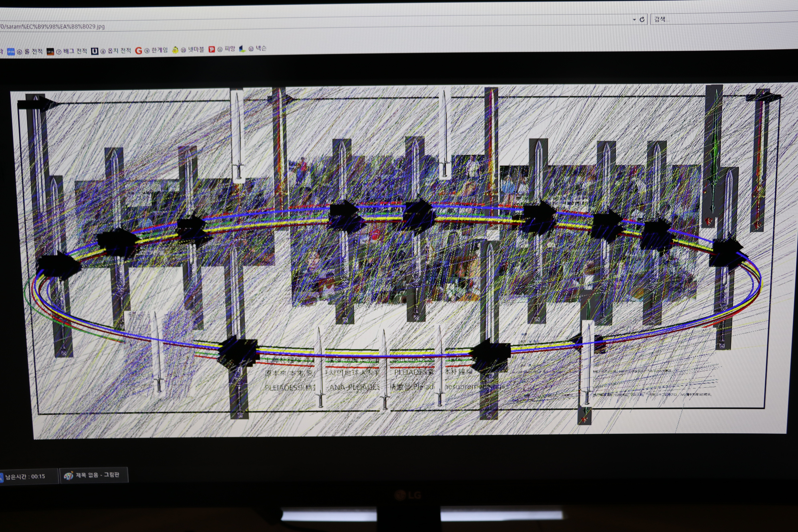Image resolution: width=798 pixels, height=532 pixels.
Task: Click the dark 배그 전적 bookmark icon
Action: pyautogui.click(x=50, y=52)
